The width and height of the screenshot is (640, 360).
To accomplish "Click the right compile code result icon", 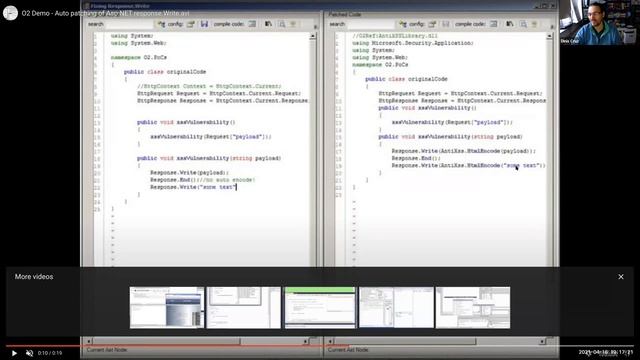I will click(x=493, y=24).
